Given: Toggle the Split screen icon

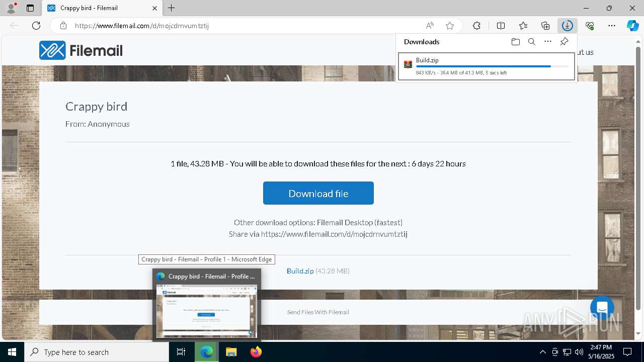Looking at the screenshot, I should coord(501,26).
